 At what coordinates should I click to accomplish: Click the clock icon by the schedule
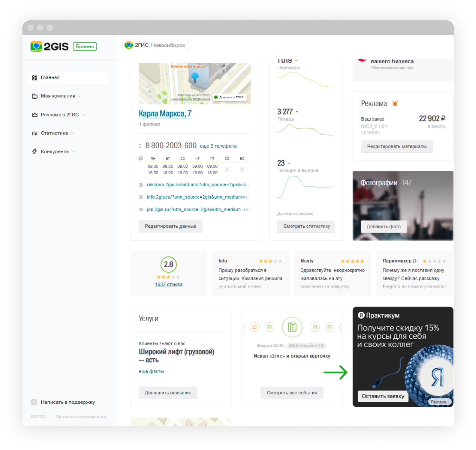tap(141, 158)
